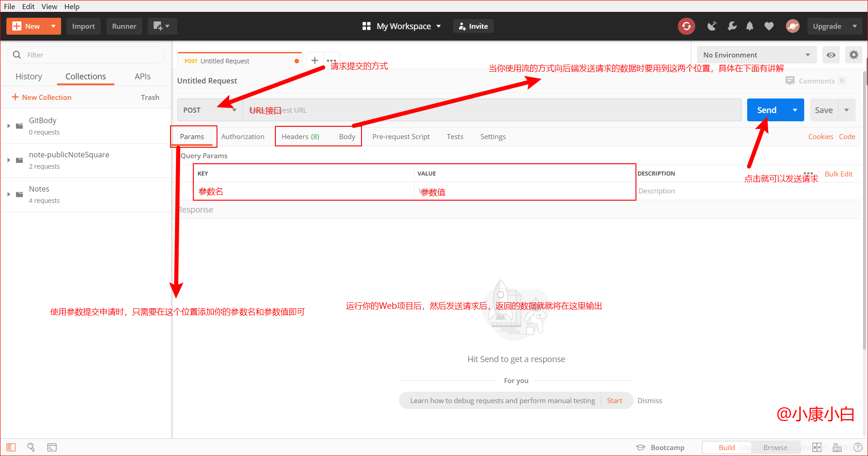Open the File menu
Screen dimensions: 868x456
(10, 6)
